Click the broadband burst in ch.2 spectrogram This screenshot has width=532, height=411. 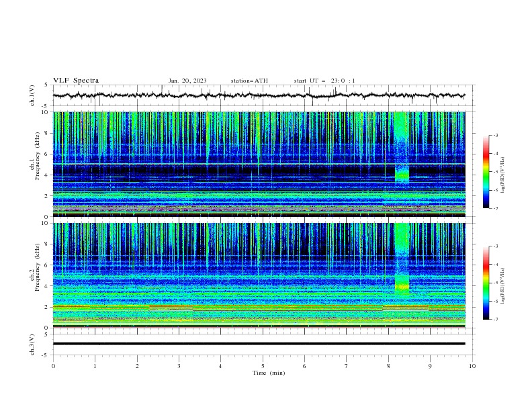coord(402,259)
